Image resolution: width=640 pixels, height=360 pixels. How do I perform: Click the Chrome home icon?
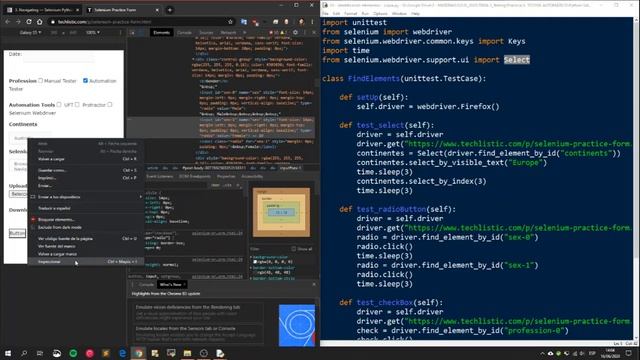[39, 22]
